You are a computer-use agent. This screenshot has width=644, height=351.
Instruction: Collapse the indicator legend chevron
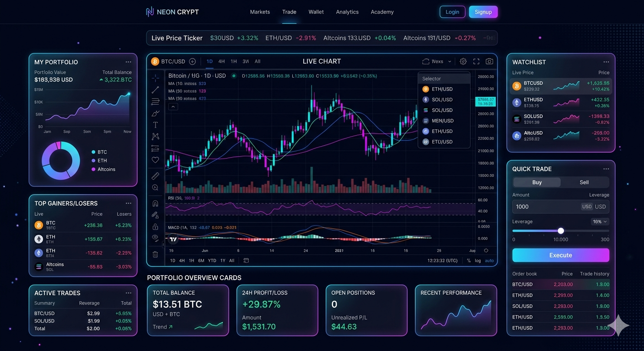point(173,107)
